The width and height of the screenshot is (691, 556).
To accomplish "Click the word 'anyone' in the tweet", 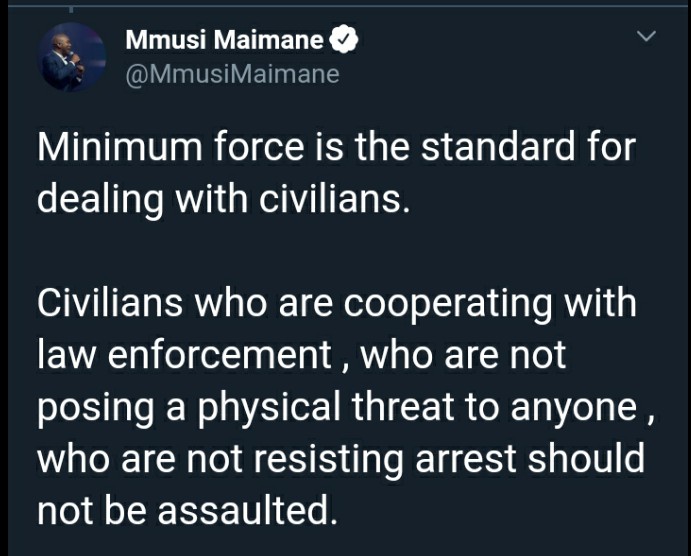I will (x=574, y=409).
